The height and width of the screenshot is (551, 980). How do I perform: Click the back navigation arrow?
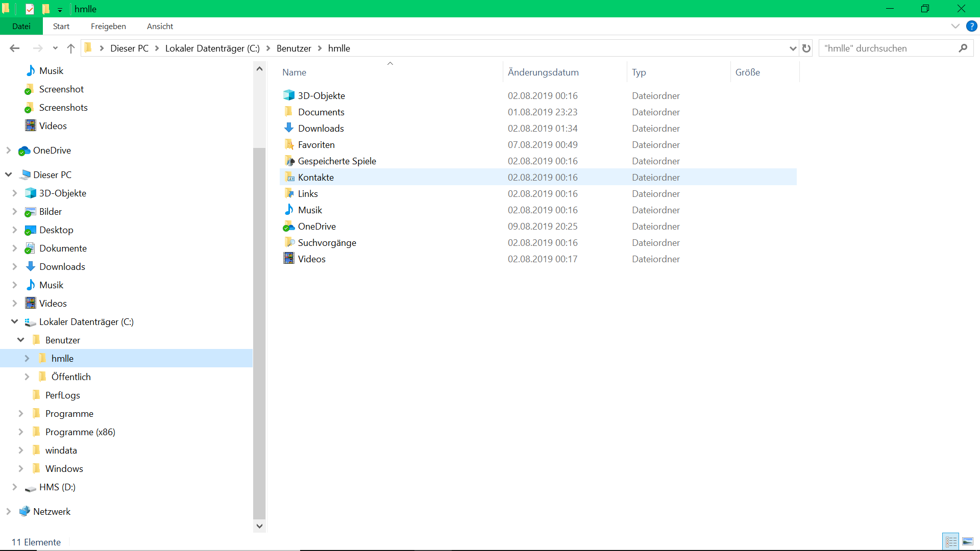click(x=14, y=48)
